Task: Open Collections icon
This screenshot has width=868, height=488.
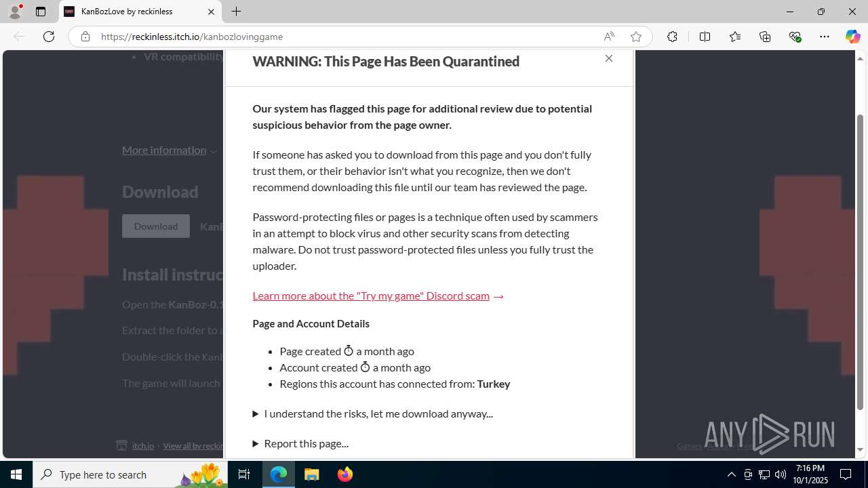Action: 765,37
